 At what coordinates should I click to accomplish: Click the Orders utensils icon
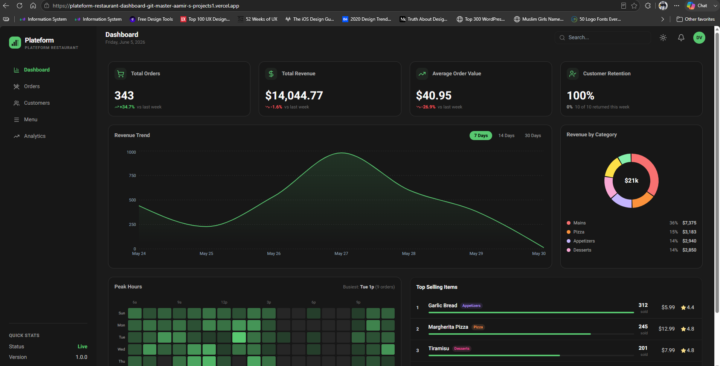[x=17, y=86]
